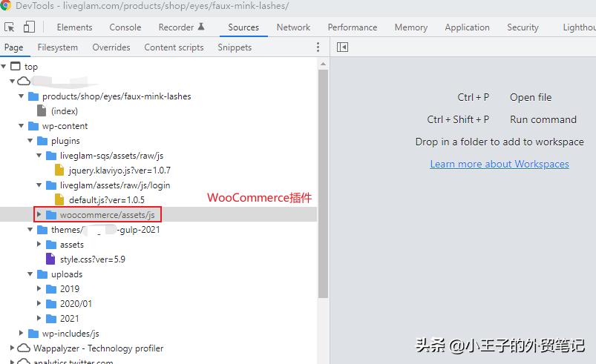Image resolution: width=596 pixels, height=364 pixels.
Task: Toggle the navigator sidebar panel icon
Action: (x=342, y=47)
